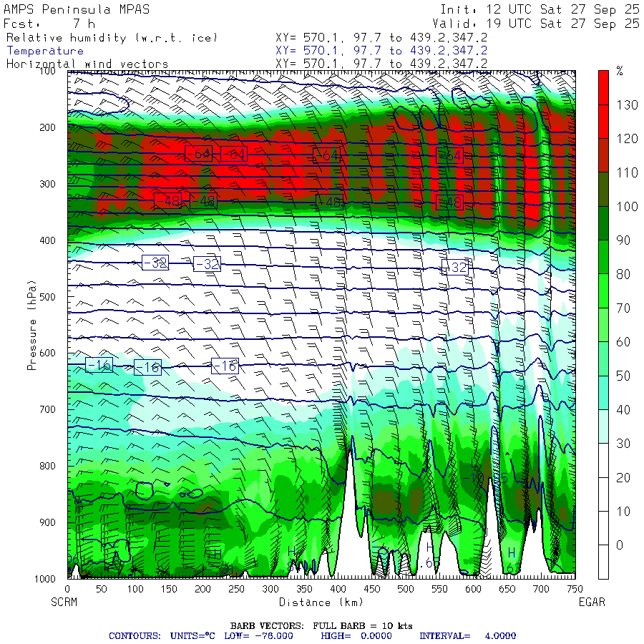Click the color bar label "70"

point(623,308)
